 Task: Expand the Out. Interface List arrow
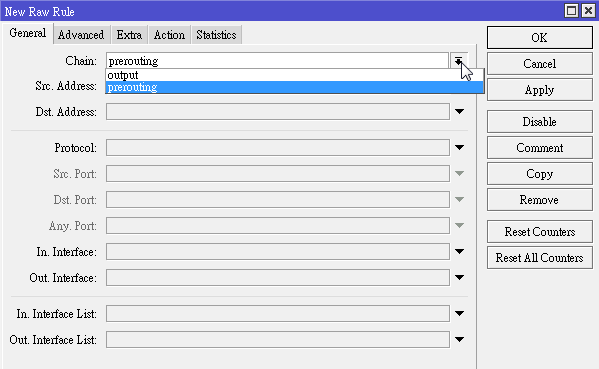(460, 340)
